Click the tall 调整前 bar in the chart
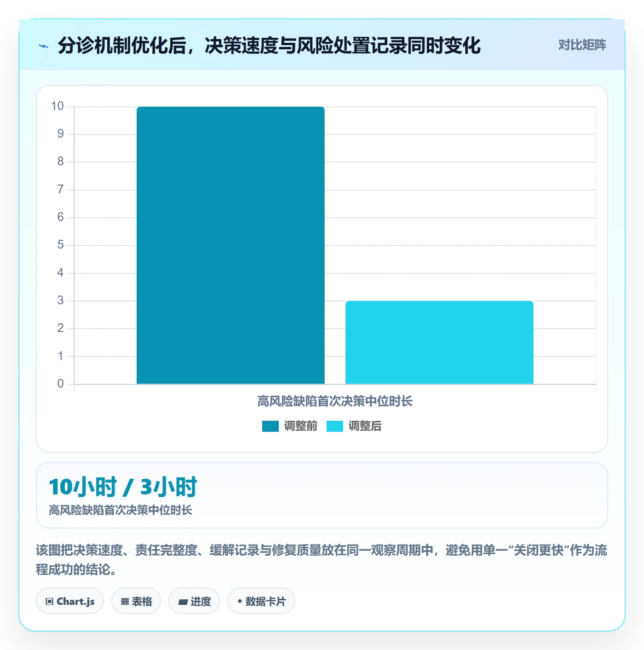Screen dimensions: 644x650 point(230,245)
